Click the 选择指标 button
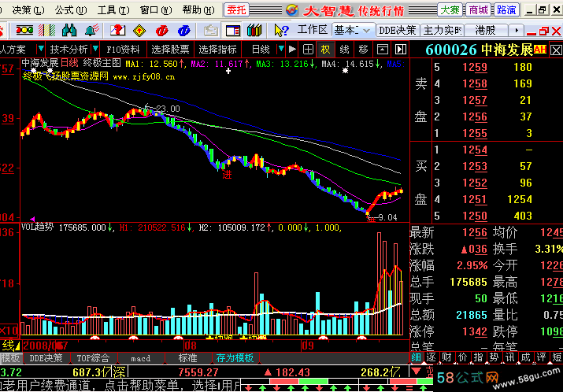 coord(217,49)
